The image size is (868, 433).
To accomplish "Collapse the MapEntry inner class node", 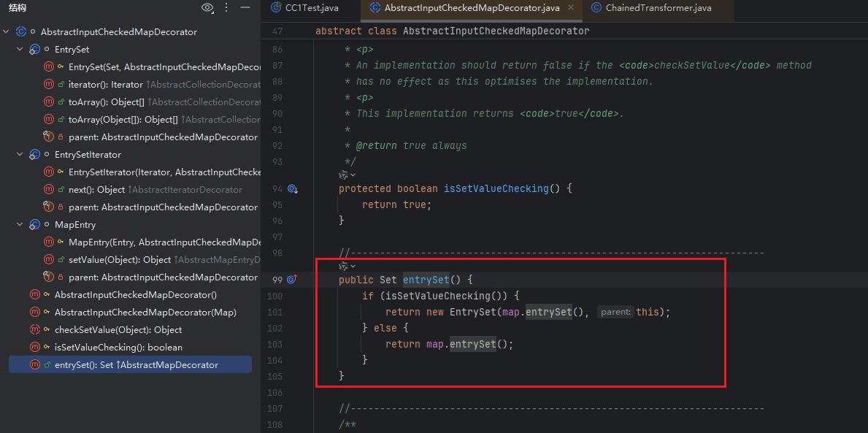I will [x=20, y=225].
